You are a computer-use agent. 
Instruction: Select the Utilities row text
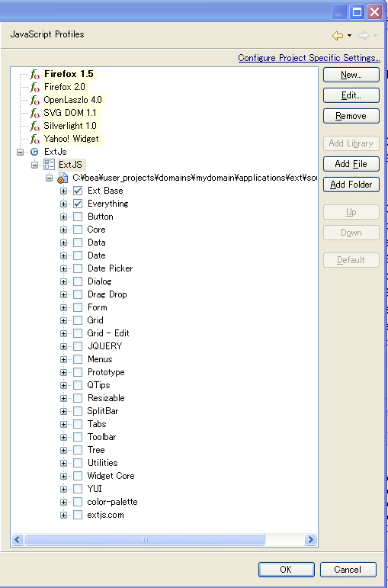pos(102,463)
